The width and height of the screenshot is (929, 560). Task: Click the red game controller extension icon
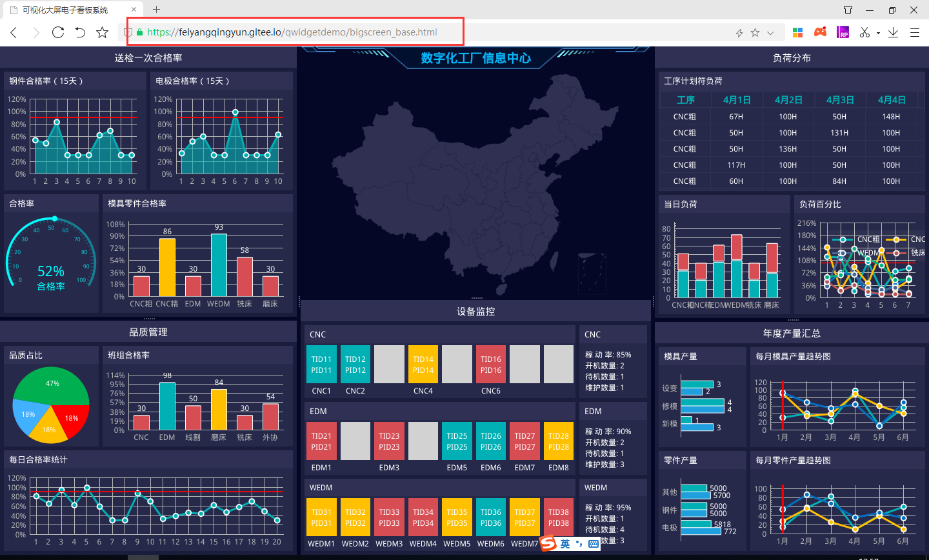820,32
